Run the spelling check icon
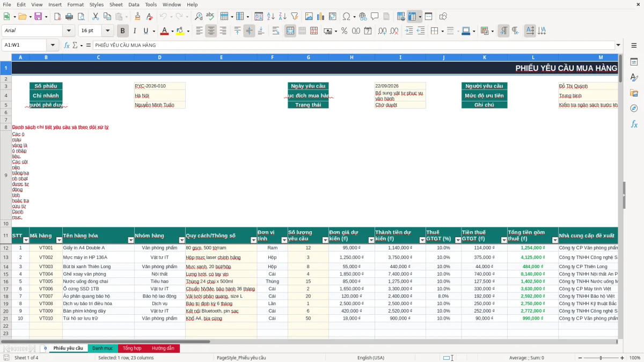 click(210, 17)
